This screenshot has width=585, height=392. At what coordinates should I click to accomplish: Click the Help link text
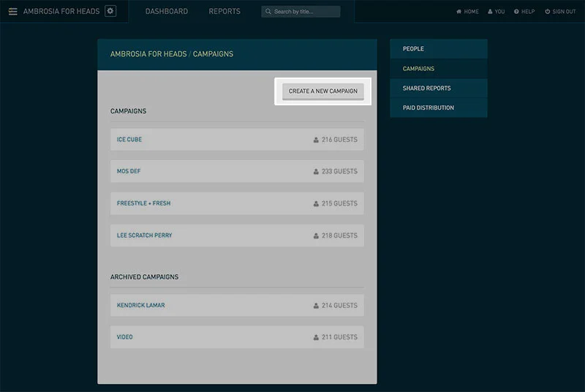pyautogui.click(x=528, y=12)
